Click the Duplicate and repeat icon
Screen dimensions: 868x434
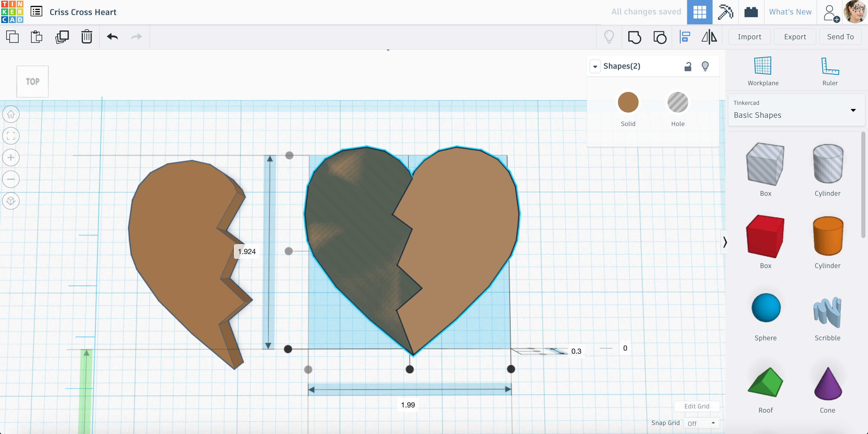62,37
